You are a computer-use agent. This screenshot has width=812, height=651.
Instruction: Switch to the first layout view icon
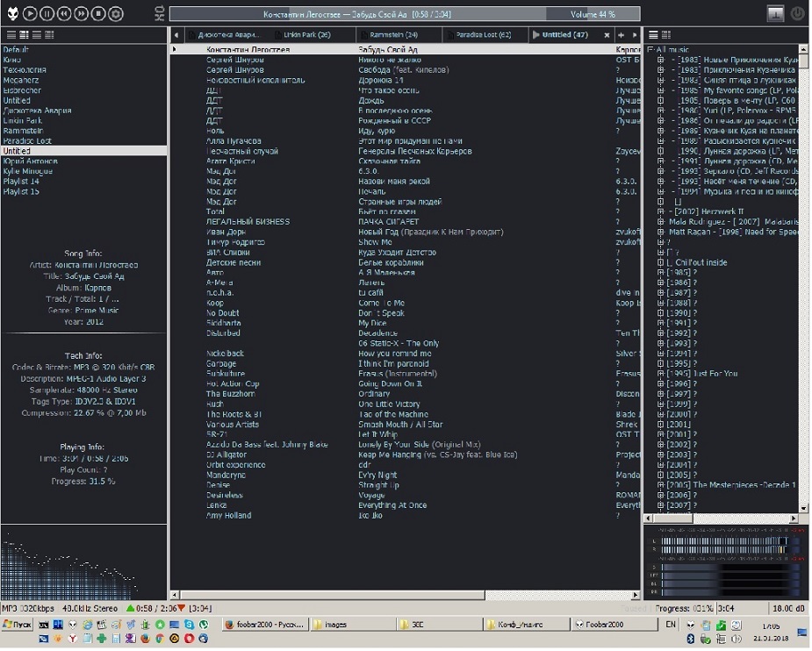(11, 35)
